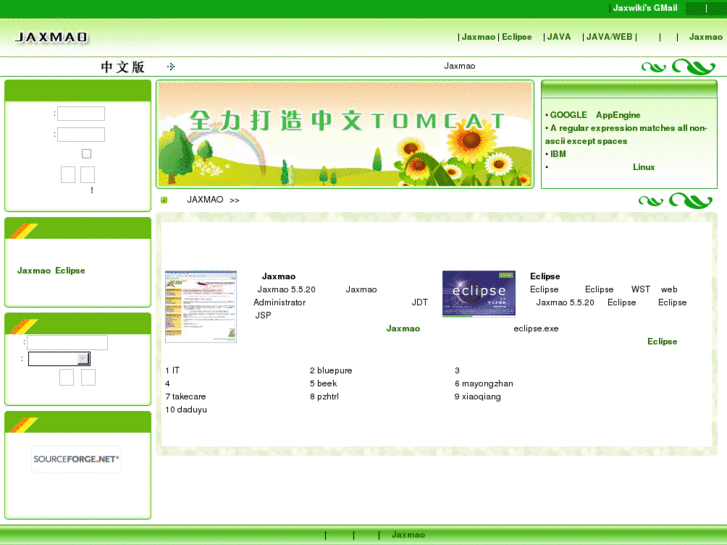Click the left login panel button

tap(68, 175)
